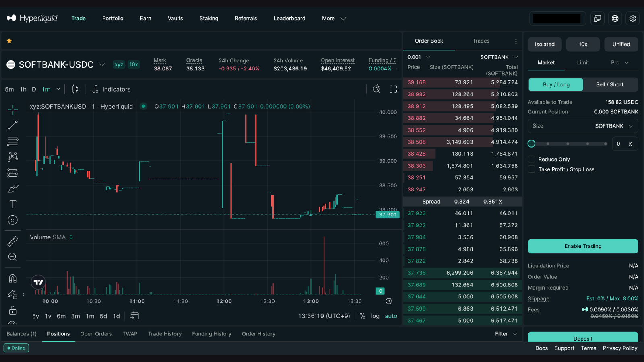Open the order book options menu

pyautogui.click(x=516, y=41)
